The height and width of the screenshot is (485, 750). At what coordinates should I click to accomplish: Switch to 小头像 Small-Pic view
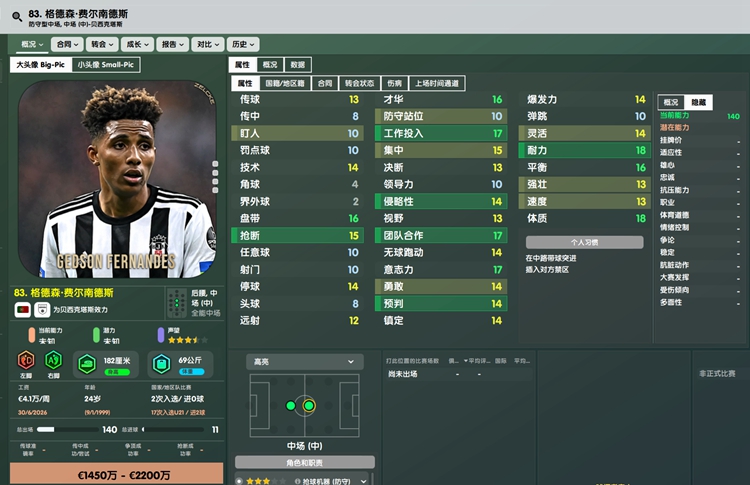tap(106, 65)
